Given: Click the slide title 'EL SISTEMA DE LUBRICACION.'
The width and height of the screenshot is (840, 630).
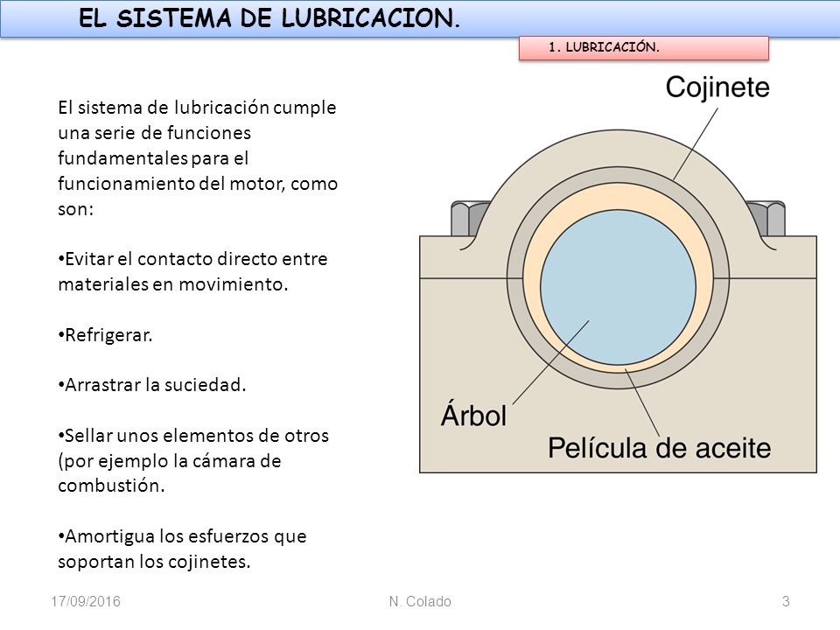Looking at the screenshot, I should coord(269,18).
